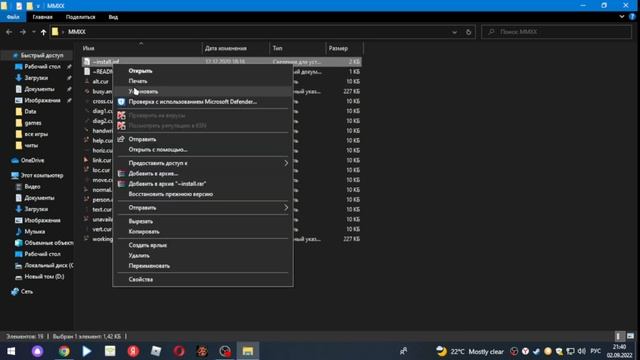Open Новый том (D:) in sidebar
Viewport: 640px width, 360px height.
coord(44,276)
